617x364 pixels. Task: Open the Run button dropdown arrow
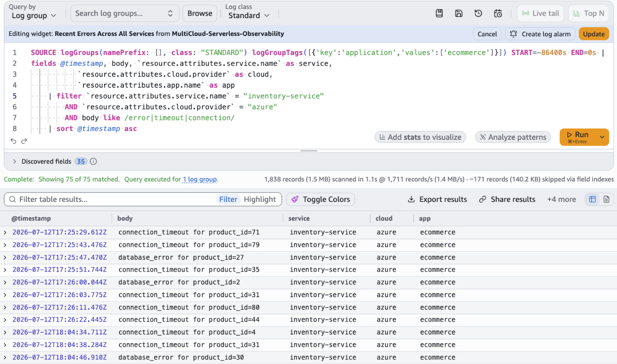(x=602, y=137)
